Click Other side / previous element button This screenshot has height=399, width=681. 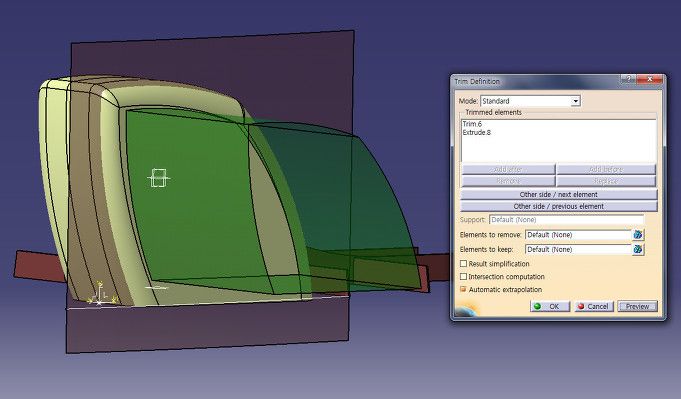tap(559, 206)
